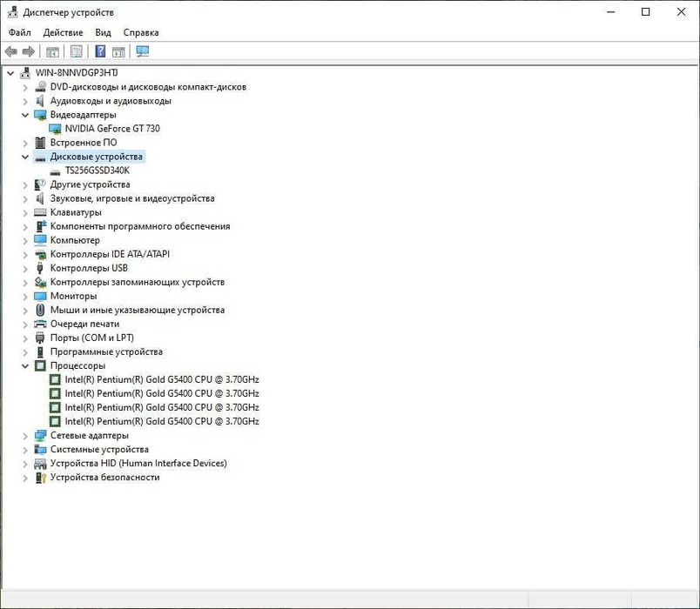This screenshot has width=700, height=609.
Task: Click the Back arrow toolbar icon
Action: [11, 51]
